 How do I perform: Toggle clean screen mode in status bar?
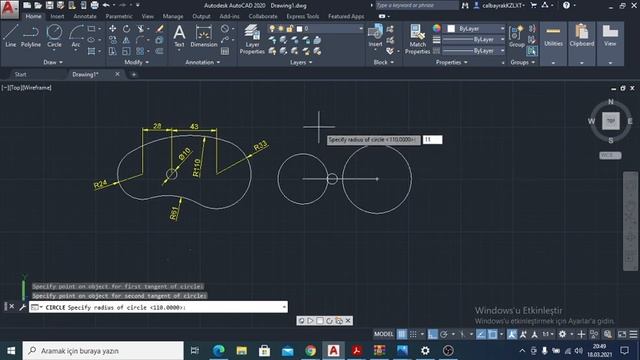click(622, 334)
